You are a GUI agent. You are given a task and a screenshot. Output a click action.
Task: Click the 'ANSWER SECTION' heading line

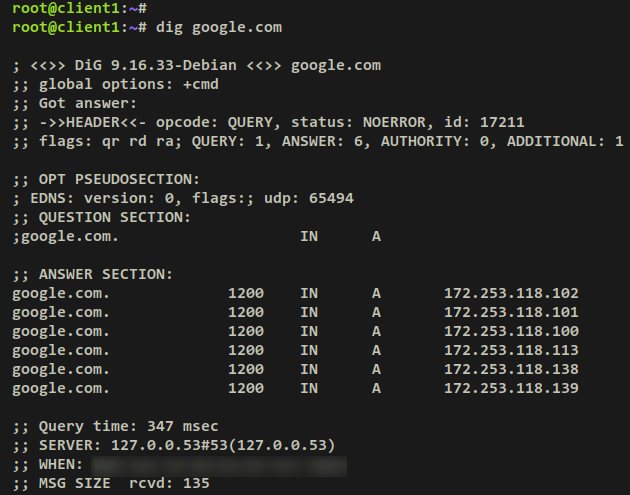(93, 274)
